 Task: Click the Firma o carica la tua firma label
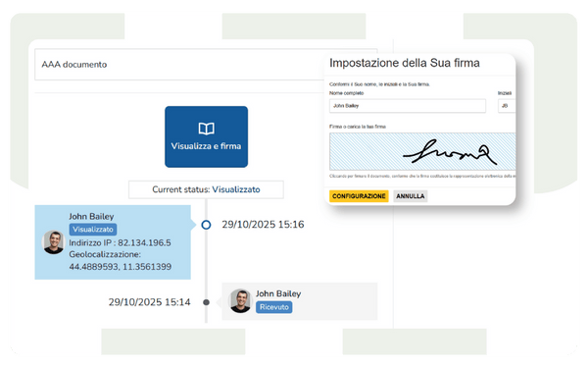point(358,127)
